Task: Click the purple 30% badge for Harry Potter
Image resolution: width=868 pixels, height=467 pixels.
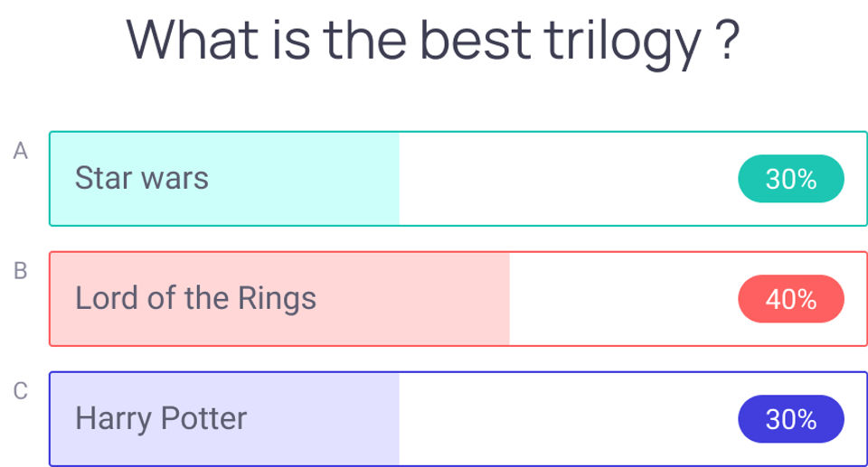Action: tap(791, 419)
